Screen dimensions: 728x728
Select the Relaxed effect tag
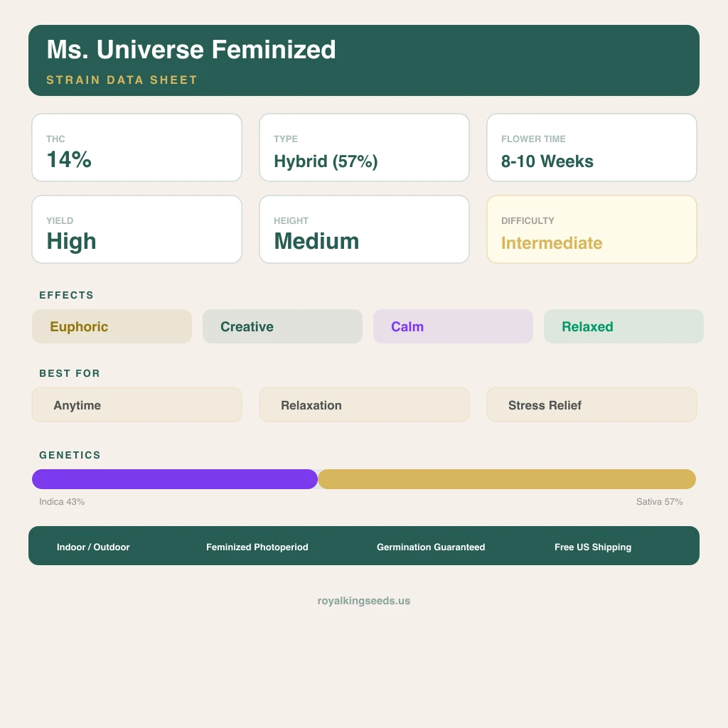coord(623,326)
